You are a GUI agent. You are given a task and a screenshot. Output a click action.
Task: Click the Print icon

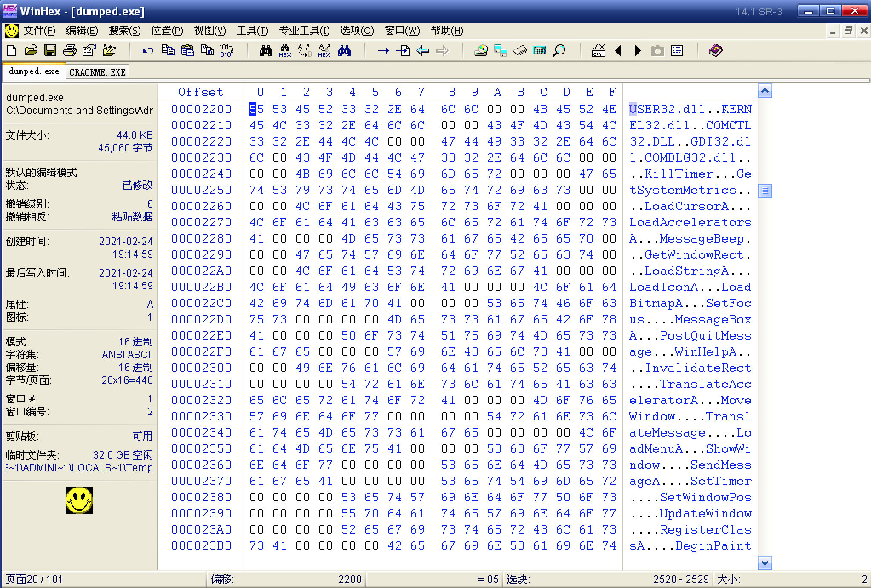pos(69,51)
